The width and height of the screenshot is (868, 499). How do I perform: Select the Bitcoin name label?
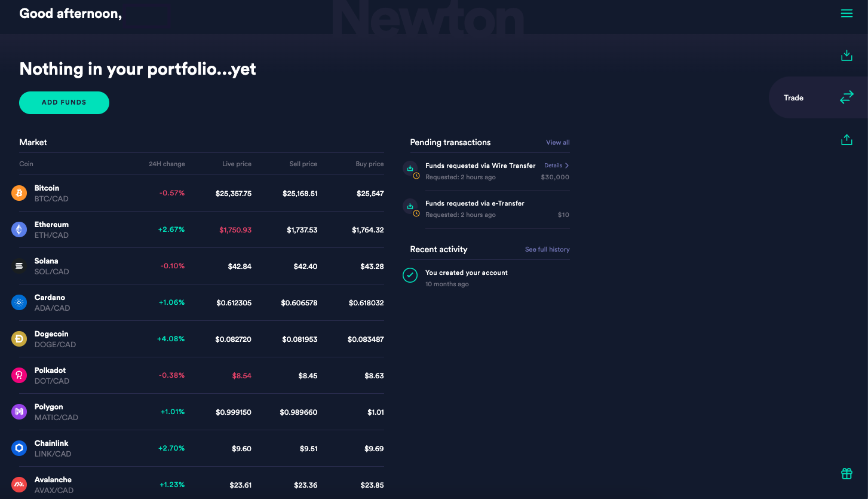47,188
